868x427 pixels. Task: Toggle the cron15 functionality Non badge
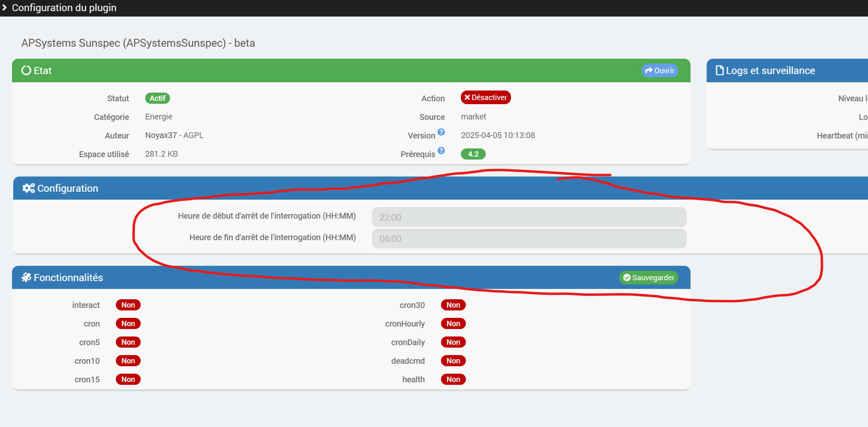point(128,379)
